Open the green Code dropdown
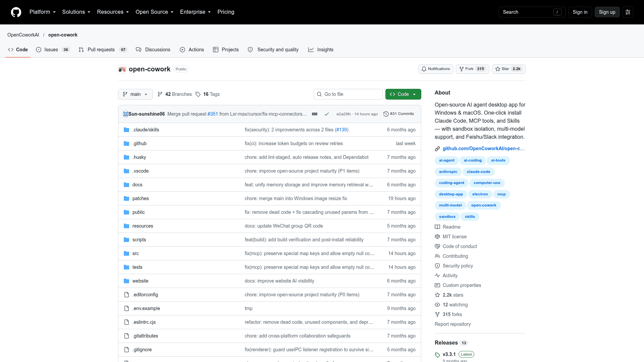The height and width of the screenshot is (362, 644). pos(403,94)
